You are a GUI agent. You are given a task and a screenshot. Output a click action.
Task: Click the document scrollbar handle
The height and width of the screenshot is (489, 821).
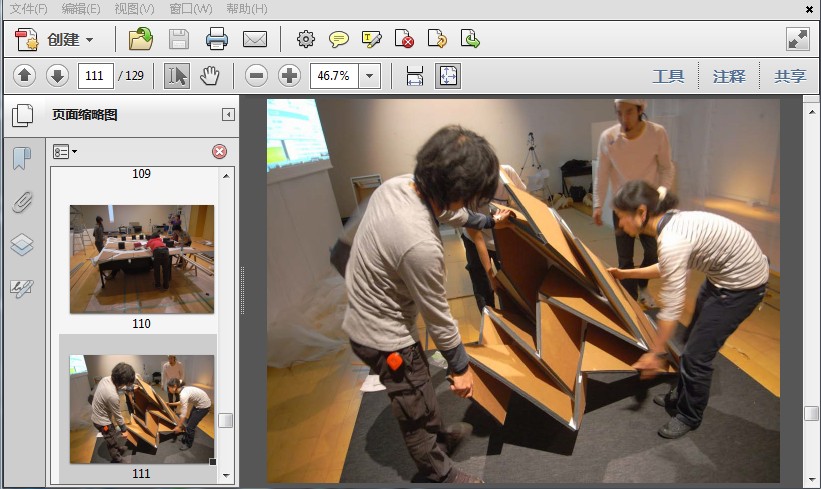(x=811, y=413)
